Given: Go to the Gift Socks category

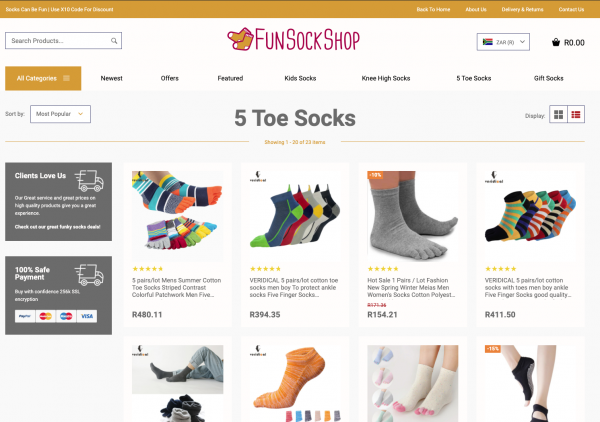Looking at the screenshot, I should (x=548, y=78).
